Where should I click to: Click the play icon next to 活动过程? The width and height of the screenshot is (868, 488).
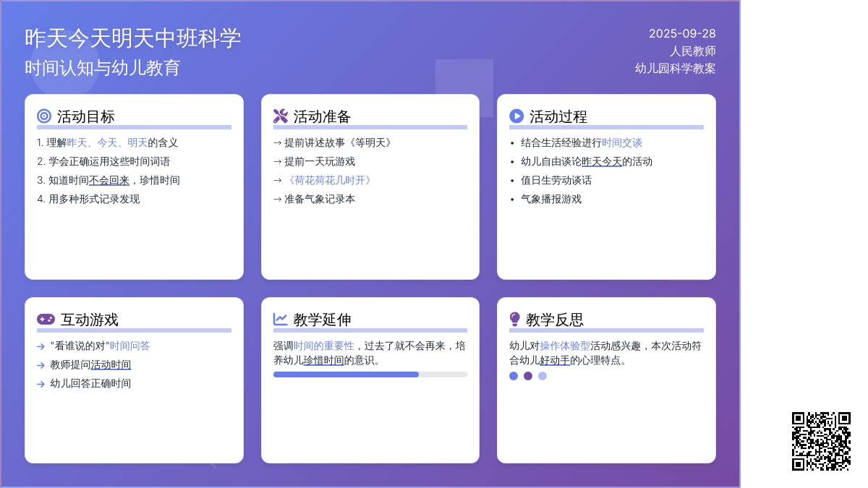(517, 116)
